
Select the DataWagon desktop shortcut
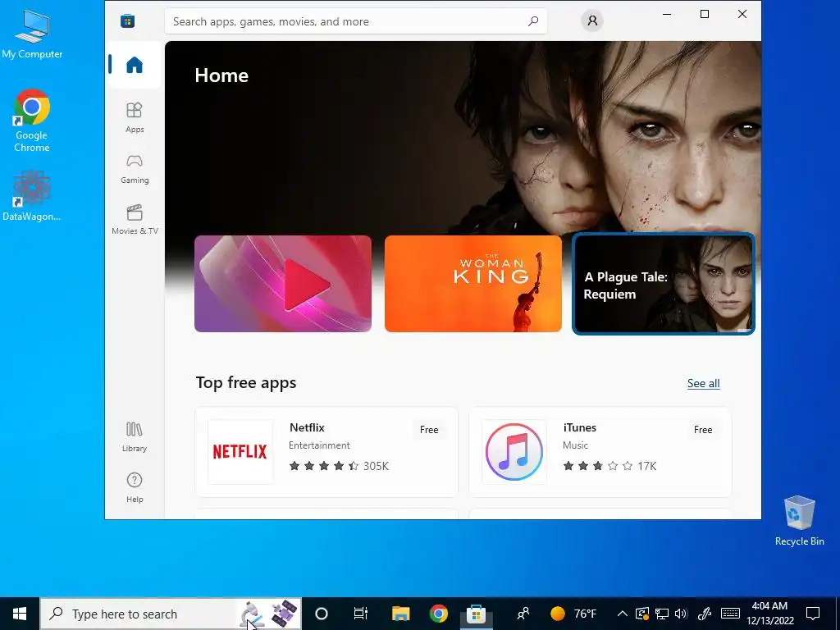point(32,196)
